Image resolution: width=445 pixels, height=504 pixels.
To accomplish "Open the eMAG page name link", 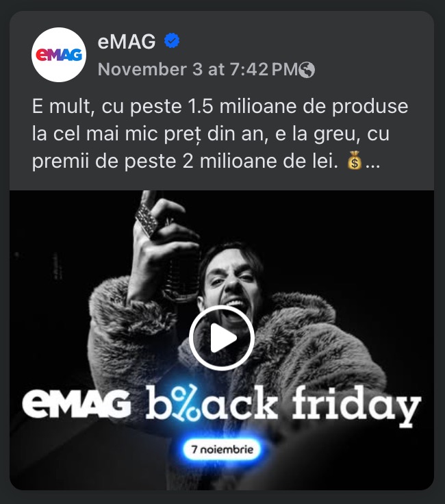I will [x=127, y=42].
